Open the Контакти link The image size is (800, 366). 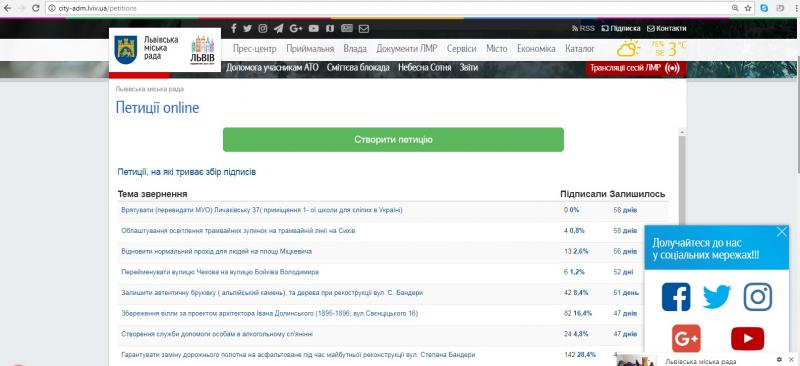[667, 29]
